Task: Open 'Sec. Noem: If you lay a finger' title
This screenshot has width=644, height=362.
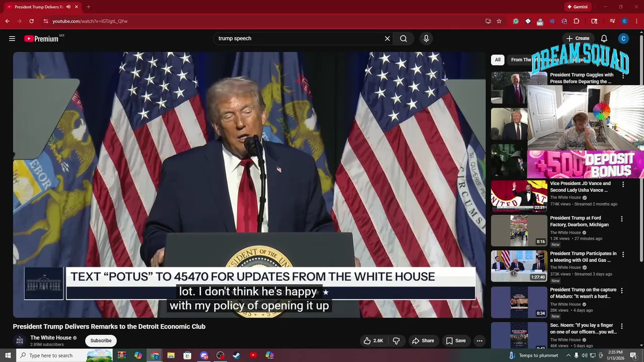Action: [583, 329]
